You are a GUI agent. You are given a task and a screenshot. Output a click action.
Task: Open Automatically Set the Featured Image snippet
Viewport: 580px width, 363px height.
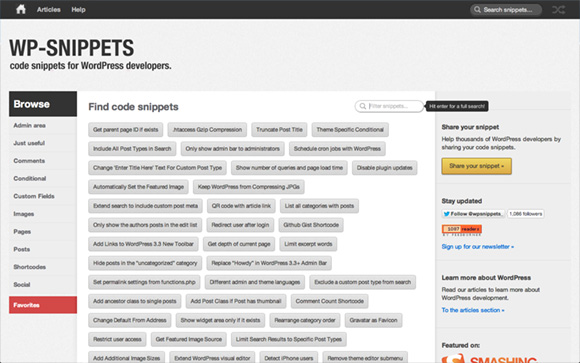tap(138, 187)
